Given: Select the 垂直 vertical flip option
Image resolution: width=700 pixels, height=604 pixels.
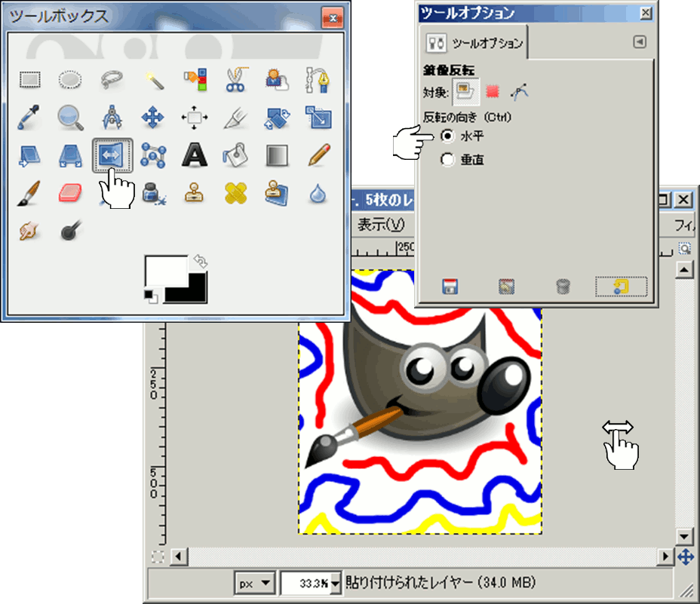Looking at the screenshot, I should 448,160.
